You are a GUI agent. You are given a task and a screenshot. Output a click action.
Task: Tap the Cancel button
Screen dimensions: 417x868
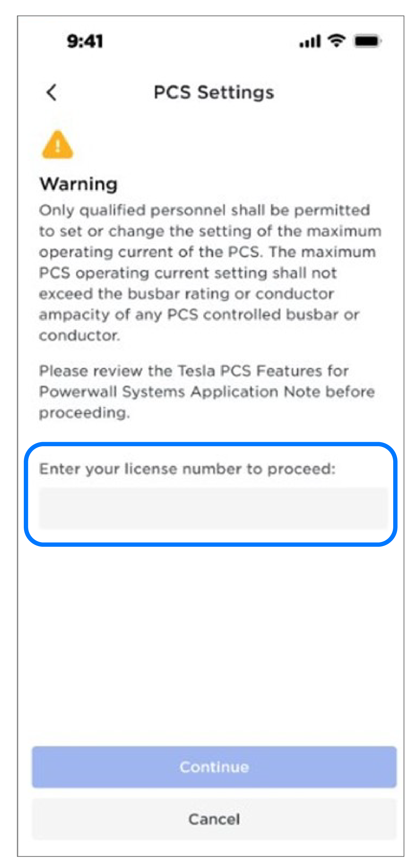click(x=214, y=819)
